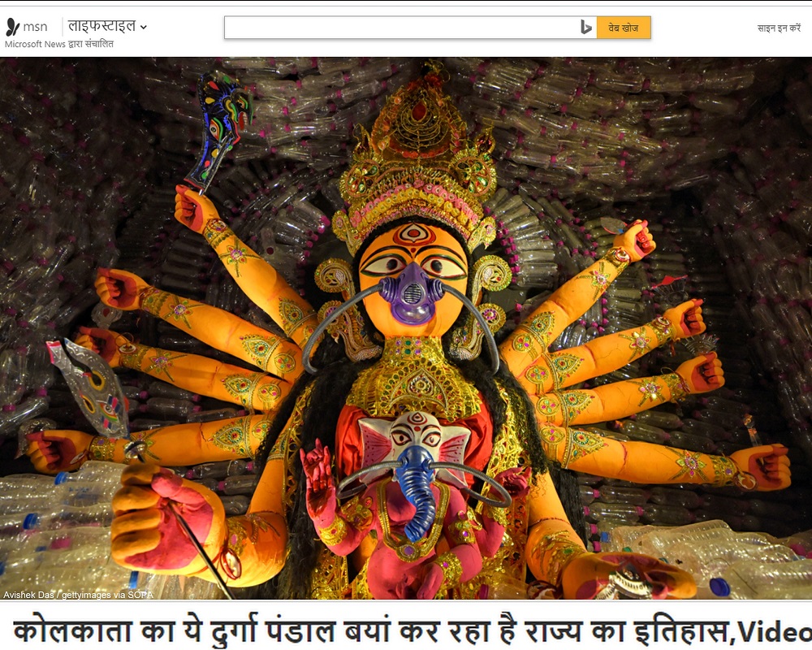Click the Avishek Das gettyimages photo credit
Screen dimensions: 812x650
78,595
